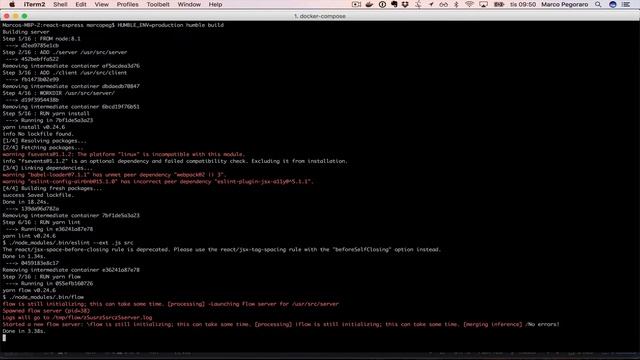Open the Window menu
Screen dimensions: 640x360
point(189,4)
